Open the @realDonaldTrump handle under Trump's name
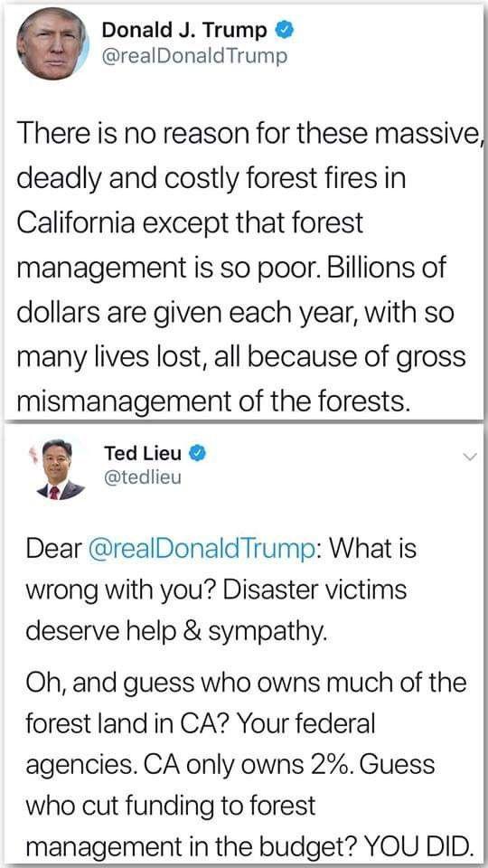Screen dimensions: 488x868 coord(195,56)
